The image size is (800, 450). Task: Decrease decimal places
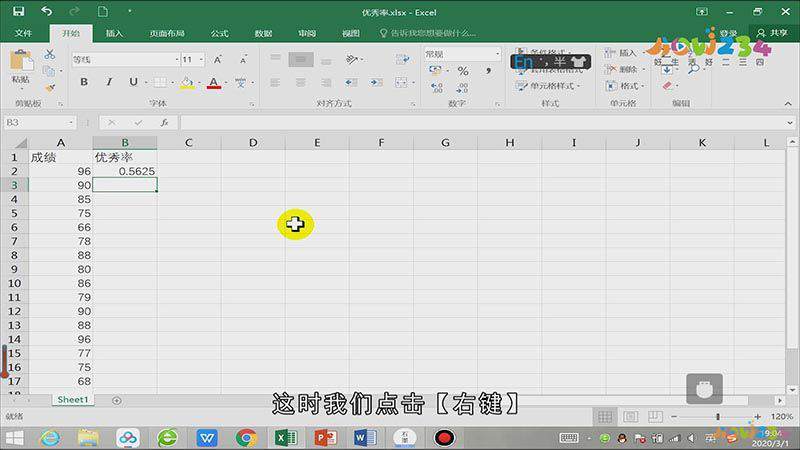[x=462, y=88]
